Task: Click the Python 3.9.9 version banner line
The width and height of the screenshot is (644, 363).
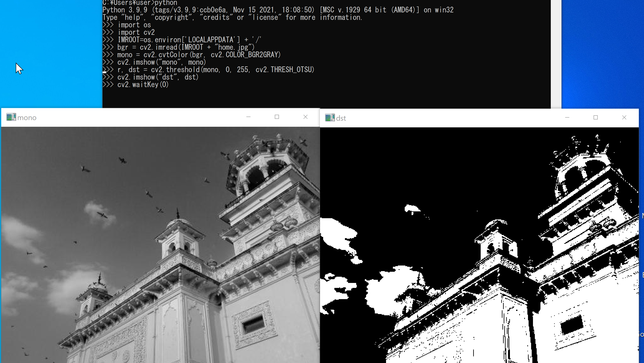Action: coord(278,10)
